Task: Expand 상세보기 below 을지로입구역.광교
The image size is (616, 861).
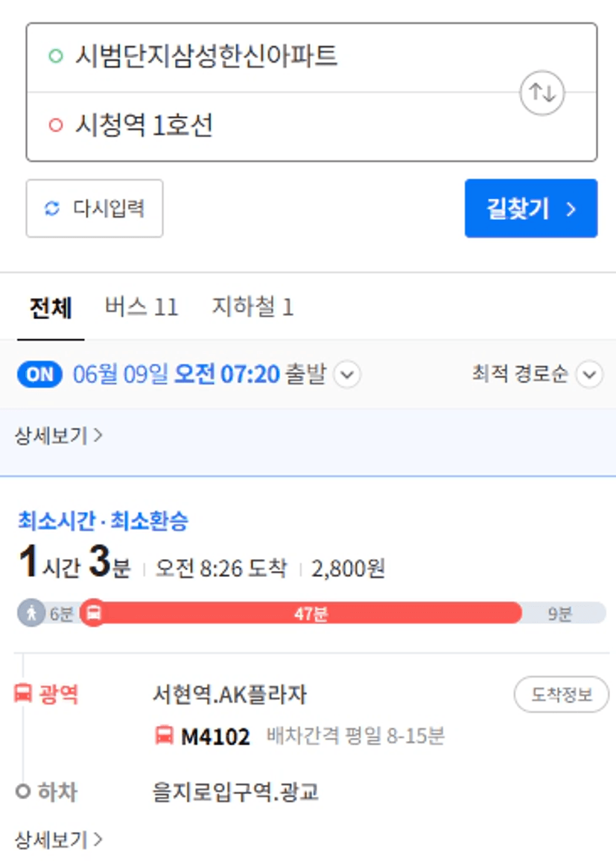Action: [59, 839]
